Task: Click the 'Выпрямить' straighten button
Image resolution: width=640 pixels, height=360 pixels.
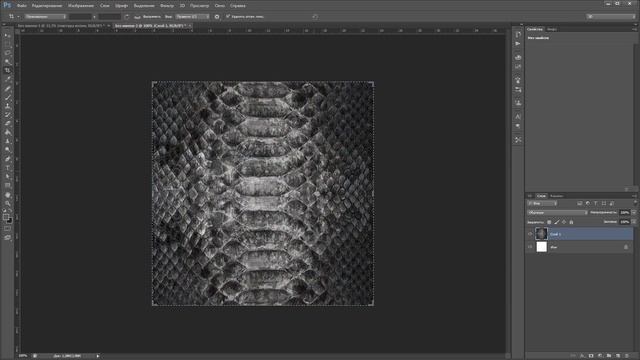Action: tap(148, 17)
